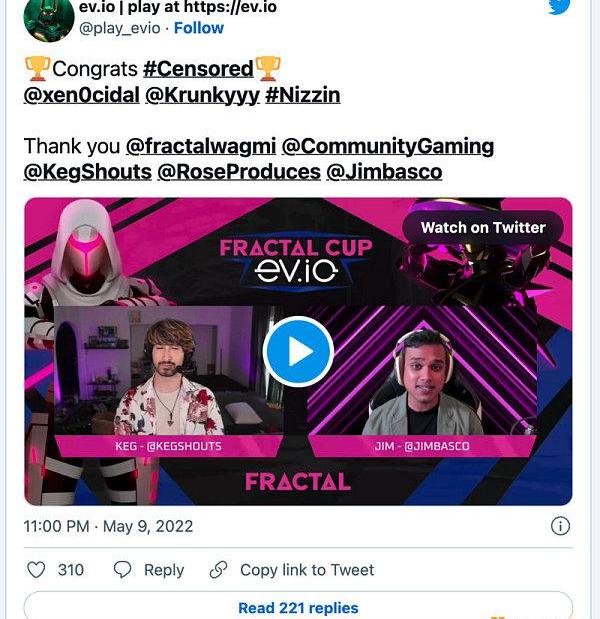Open the @Jimbasco mention link
The image size is (600, 619).
click(384, 172)
